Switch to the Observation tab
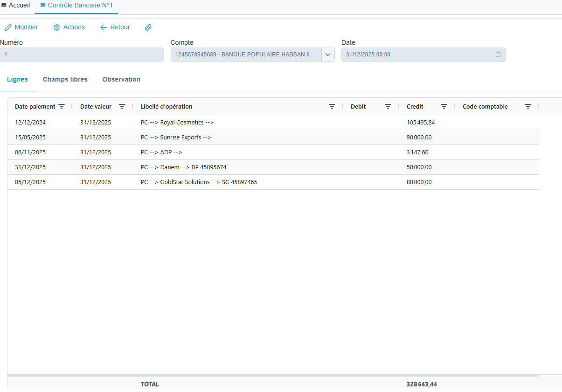Image resolution: width=562 pixels, height=392 pixels. pyautogui.click(x=121, y=79)
